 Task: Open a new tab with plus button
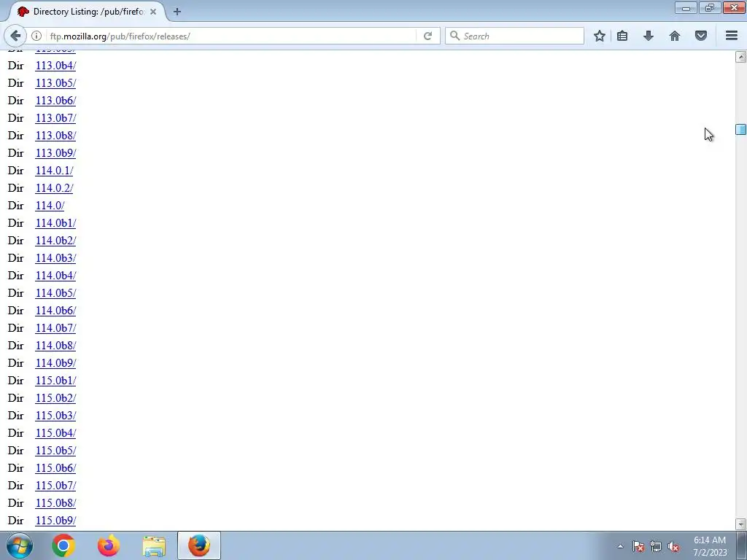[x=177, y=12]
